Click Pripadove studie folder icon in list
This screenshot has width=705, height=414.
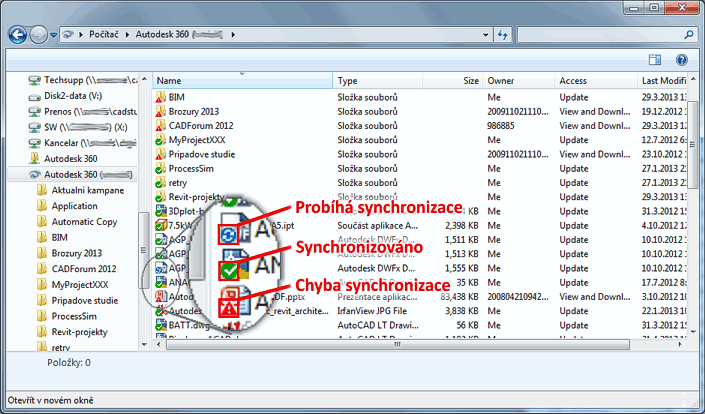(160, 155)
